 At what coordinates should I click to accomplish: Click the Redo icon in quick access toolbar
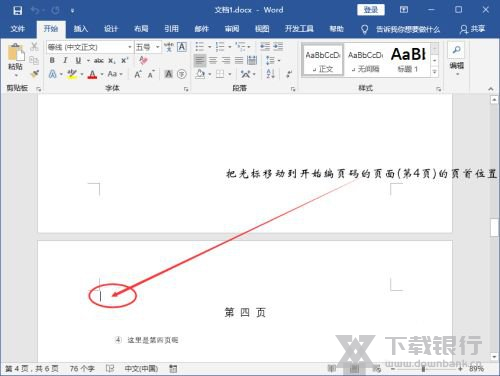coord(55,10)
